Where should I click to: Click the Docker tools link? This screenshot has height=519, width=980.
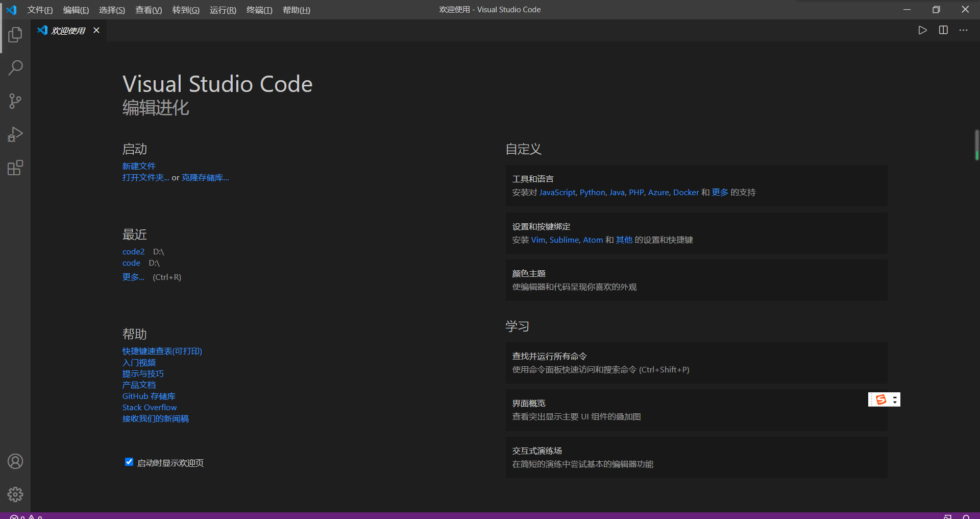(686, 192)
